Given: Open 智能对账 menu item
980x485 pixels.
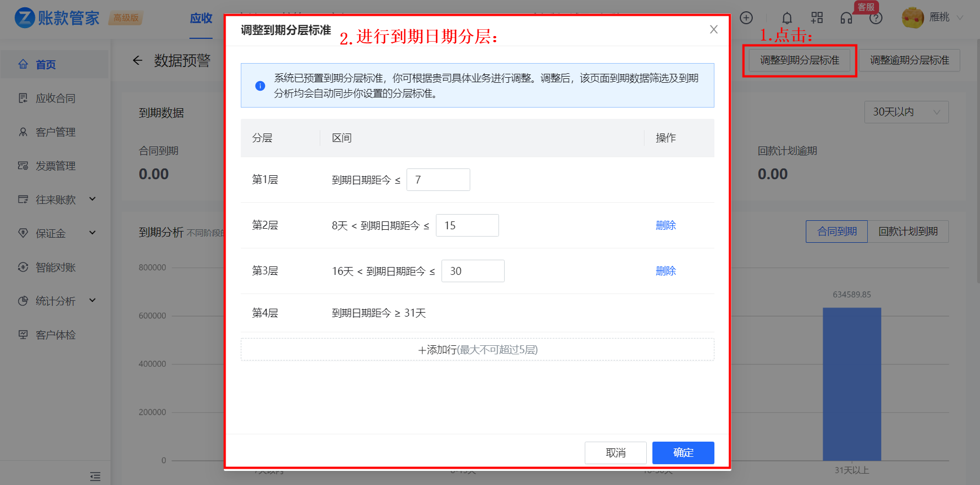Looking at the screenshot, I should 54,267.
